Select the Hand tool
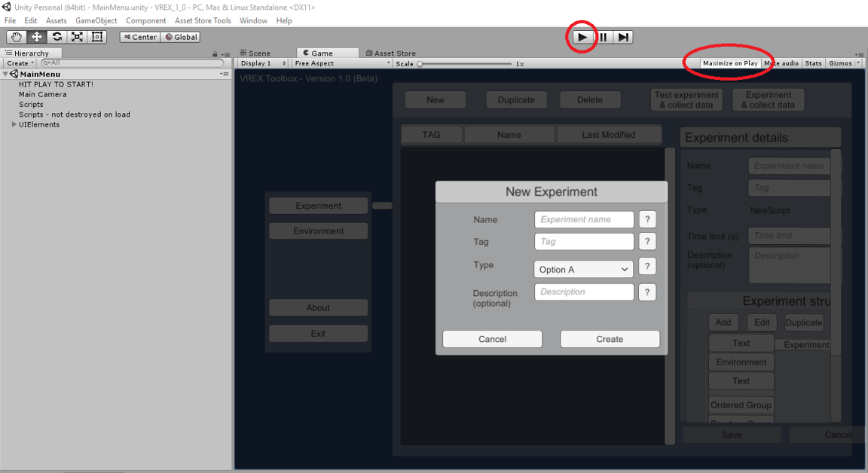This screenshot has width=868, height=473. [17, 37]
